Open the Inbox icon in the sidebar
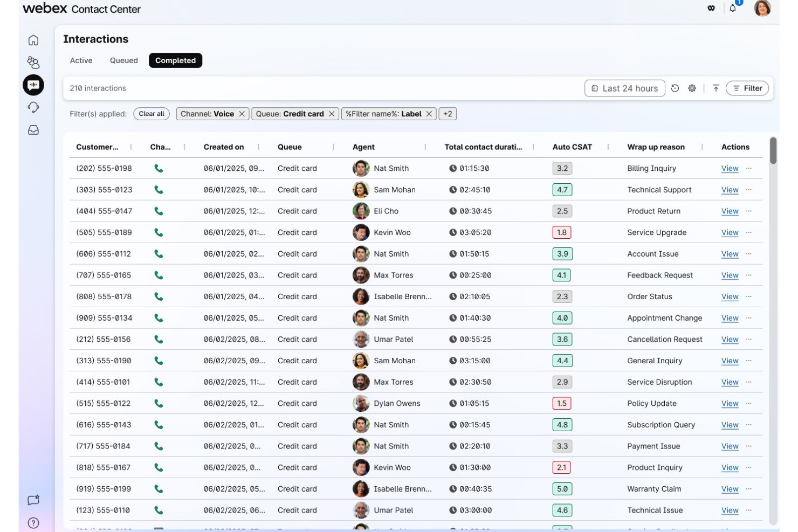798x532 pixels. (33, 129)
